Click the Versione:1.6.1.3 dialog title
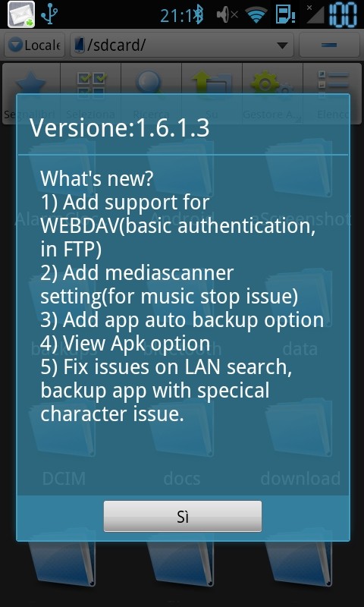This screenshot has height=607, width=364. point(120,128)
